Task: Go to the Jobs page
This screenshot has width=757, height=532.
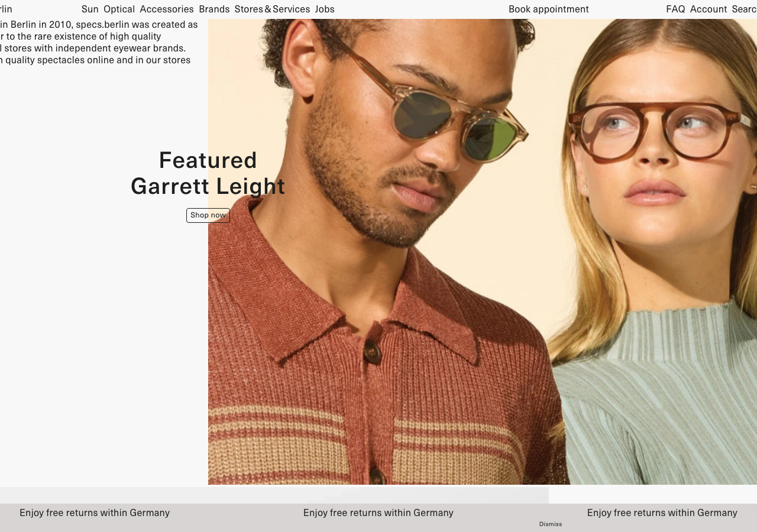Action: pos(325,9)
